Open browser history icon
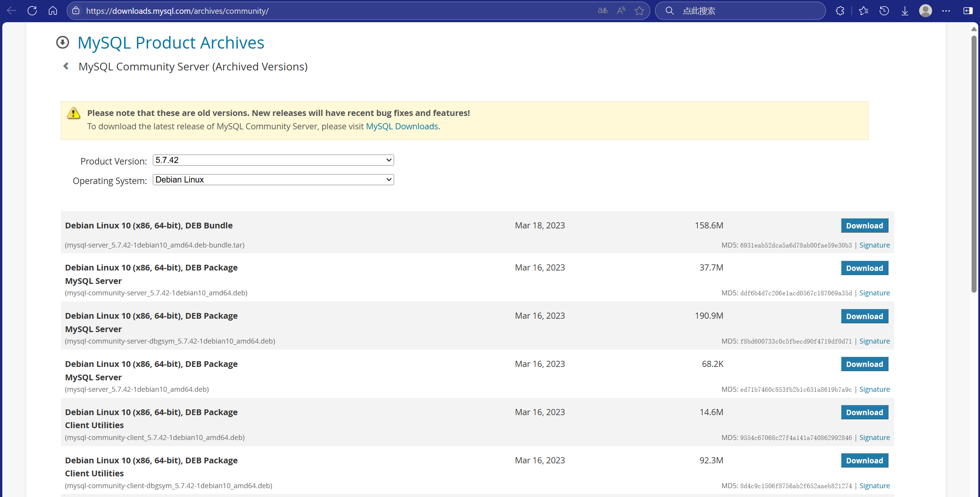Image resolution: width=980 pixels, height=497 pixels. coord(884,11)
